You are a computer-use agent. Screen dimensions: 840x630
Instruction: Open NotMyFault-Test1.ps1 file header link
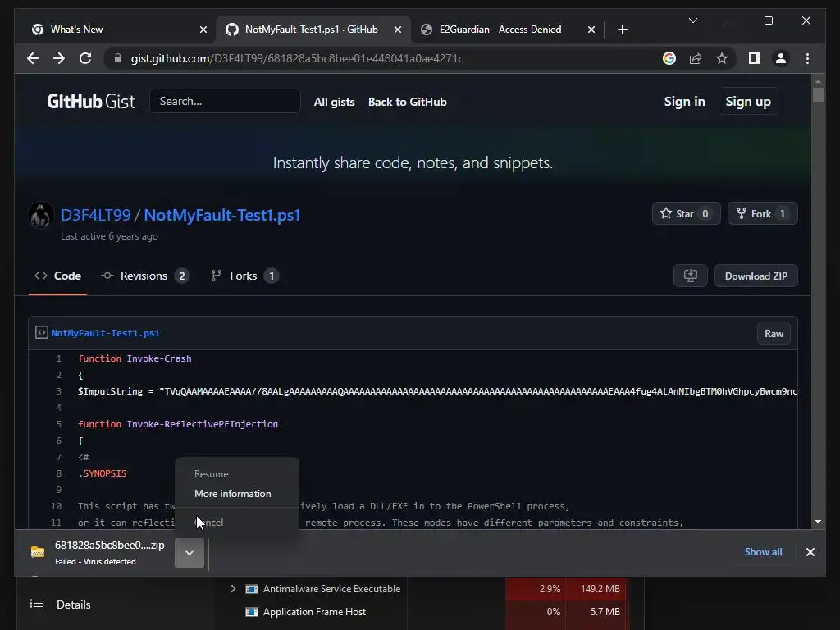(x=105, y=333)
